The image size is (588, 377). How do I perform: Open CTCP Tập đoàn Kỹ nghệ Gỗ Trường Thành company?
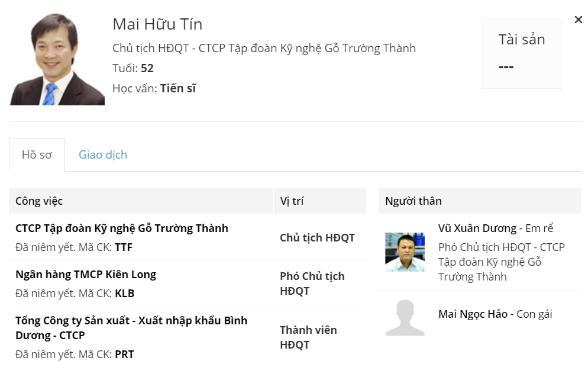pyautogui.click(x=122, y=228)
